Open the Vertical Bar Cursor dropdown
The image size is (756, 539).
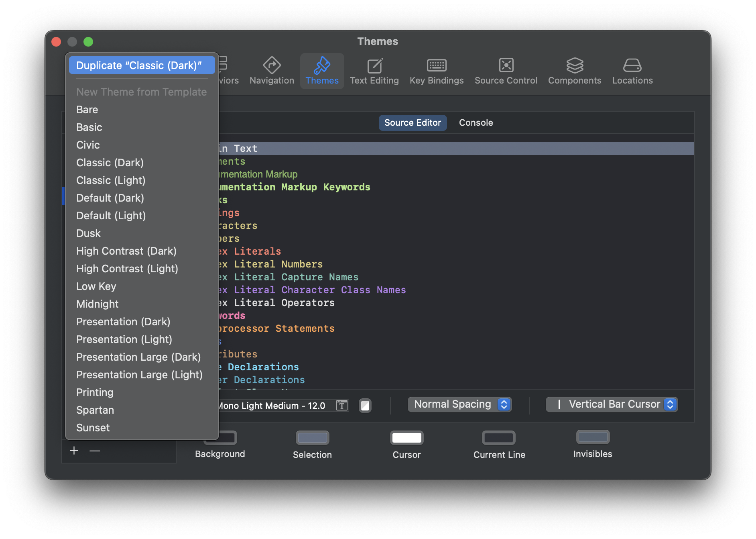click(x=612, y=404)
